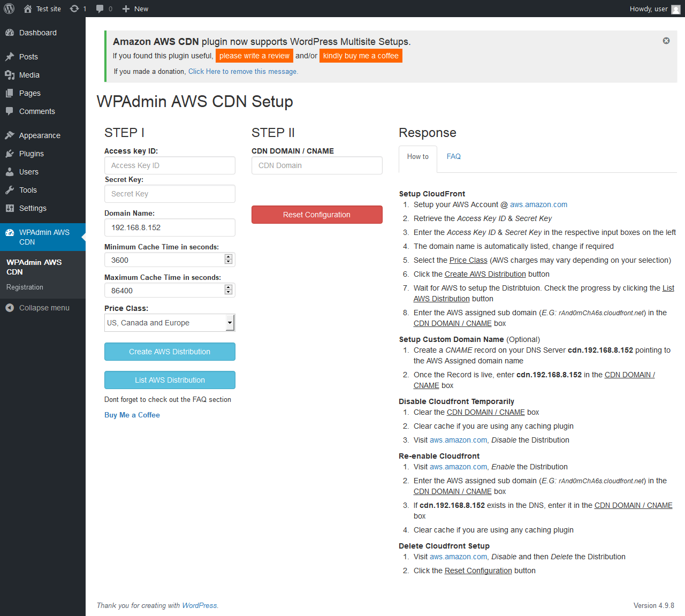Switch to the FAQ tab
The width and height of the screenshot is (685, 616).
[454, 157]
